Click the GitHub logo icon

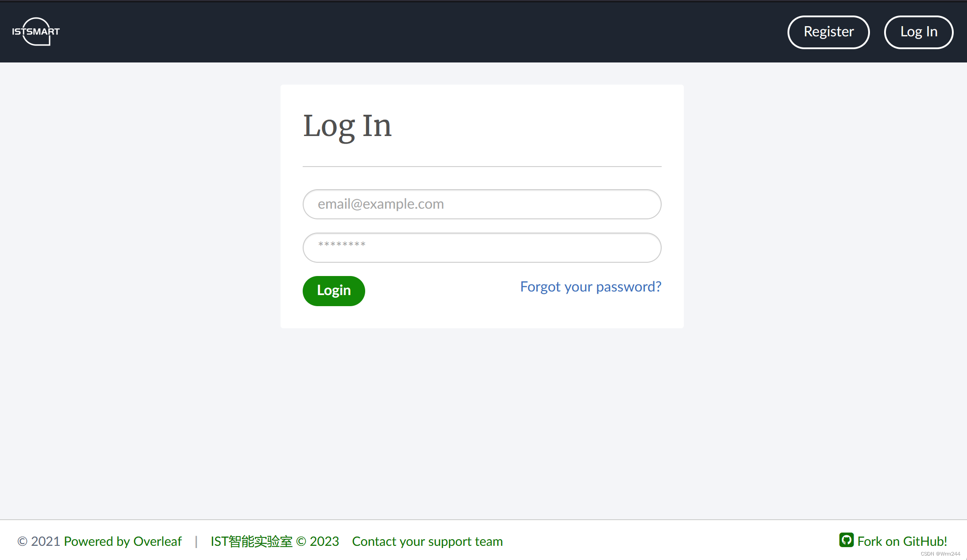[848, 541]
